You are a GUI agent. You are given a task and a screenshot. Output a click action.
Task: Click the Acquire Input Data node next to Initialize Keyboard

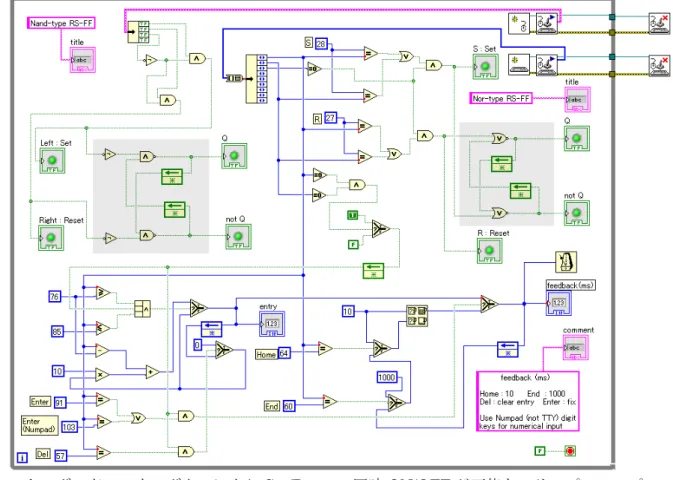[546, 65]
